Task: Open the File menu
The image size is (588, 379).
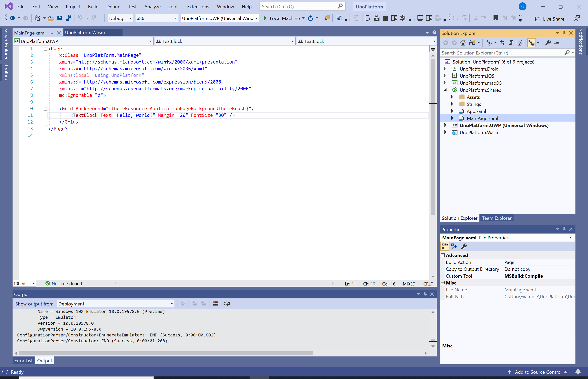Action: pyautogui.click(x=21, y=7)
